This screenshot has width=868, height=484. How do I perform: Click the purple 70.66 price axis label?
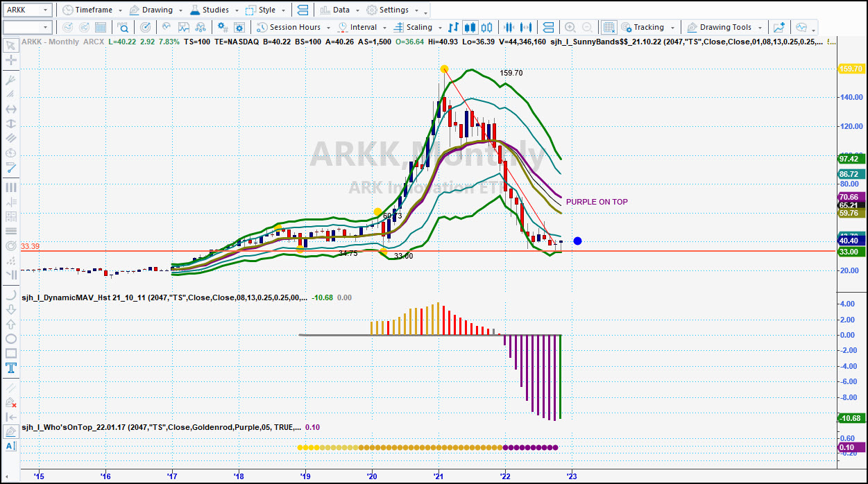tap(851, 198)
